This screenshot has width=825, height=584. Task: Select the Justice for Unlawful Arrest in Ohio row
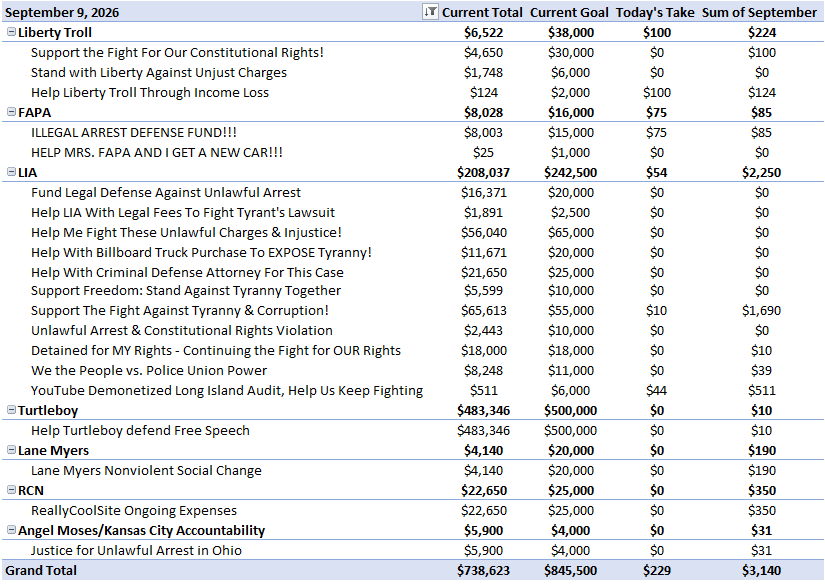click(x=412, y=550)
